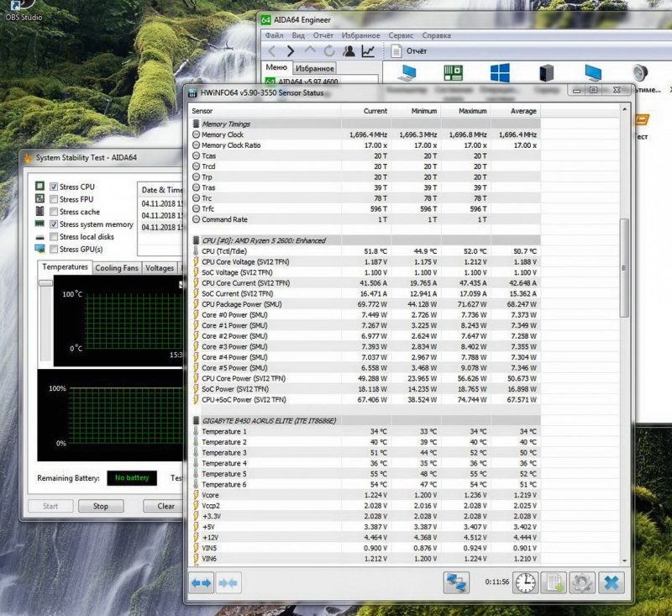Image resolution: width=672 pixels, height=616 pixels.
Task: Open the Справка menu in AIDA64
Action: tap(436, 35)
